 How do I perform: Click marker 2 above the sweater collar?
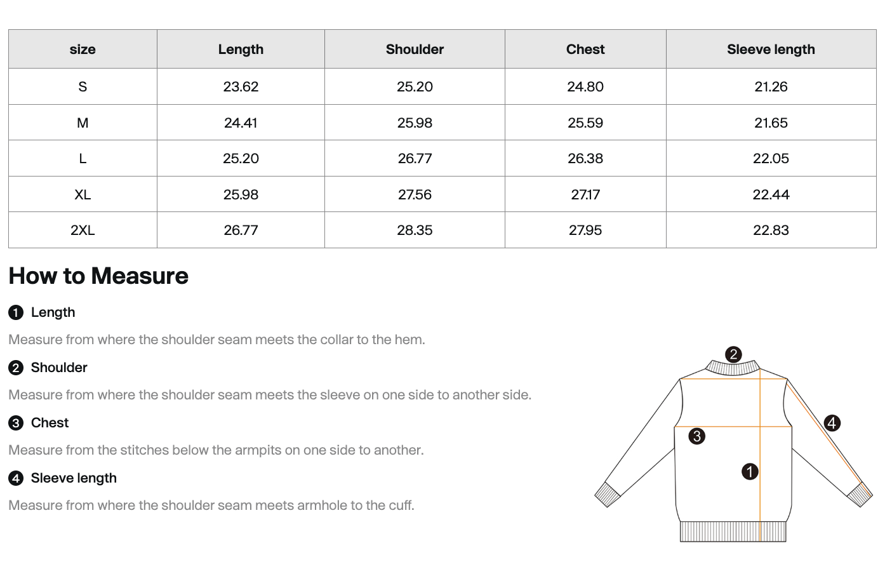(x=733, y=354)
